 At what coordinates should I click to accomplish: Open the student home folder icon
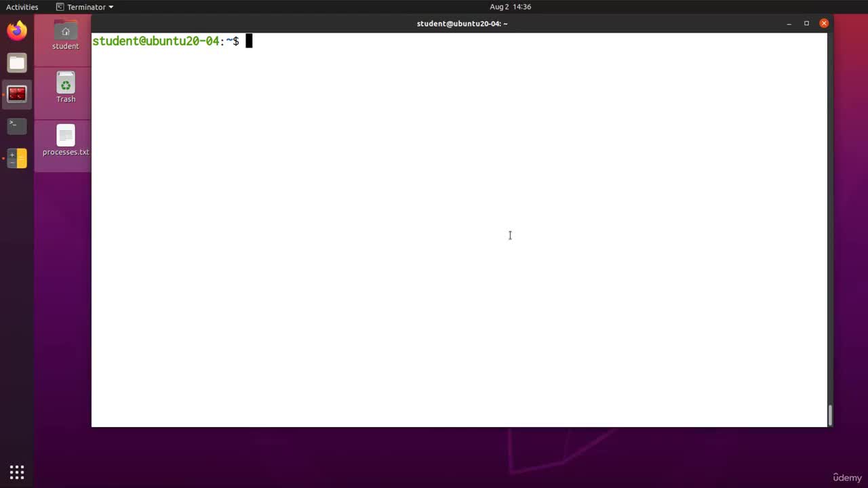pos(66,34)
